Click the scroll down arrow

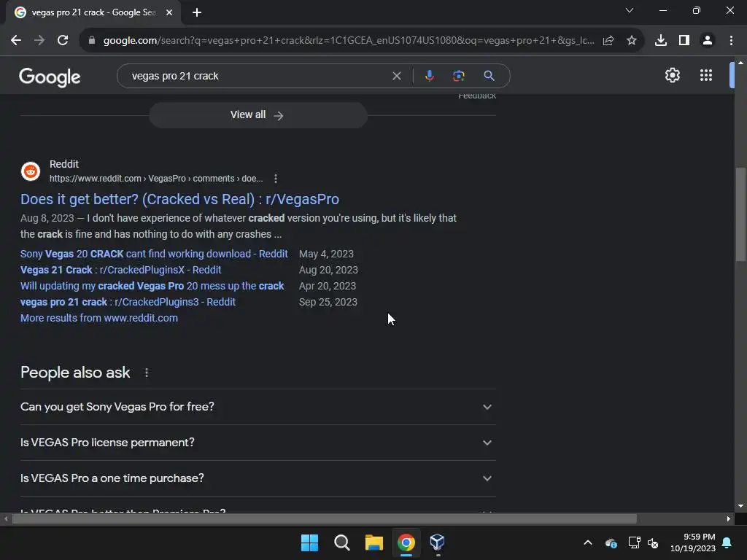[740, 506]
